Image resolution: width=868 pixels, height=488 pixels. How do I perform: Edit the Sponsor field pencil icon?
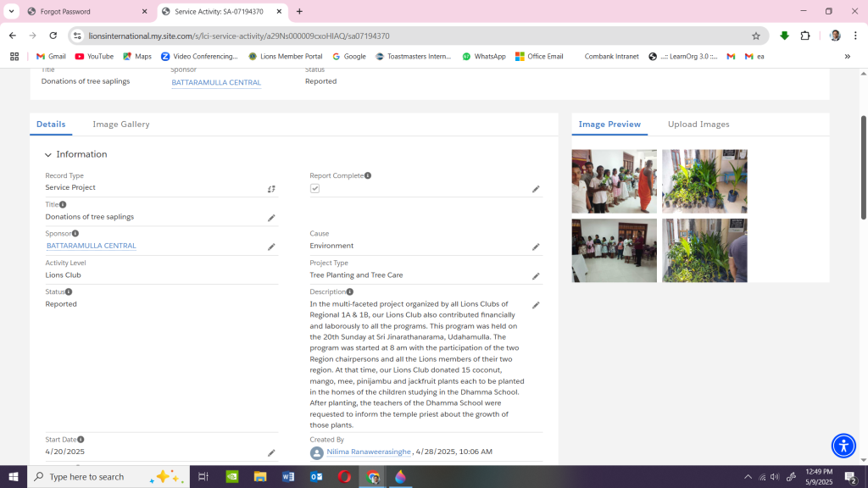pos(271,247)
